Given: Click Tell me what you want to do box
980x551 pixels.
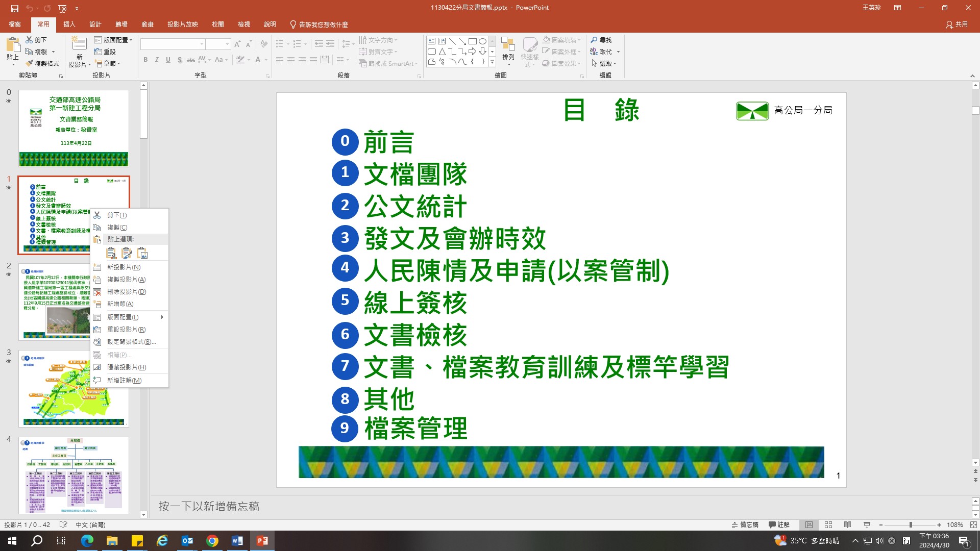Looking at the screenshot, I should click(319, 24).
